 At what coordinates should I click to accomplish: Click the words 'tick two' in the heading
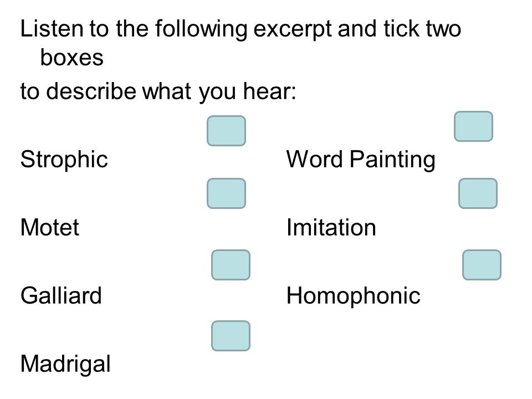(422, 28)
